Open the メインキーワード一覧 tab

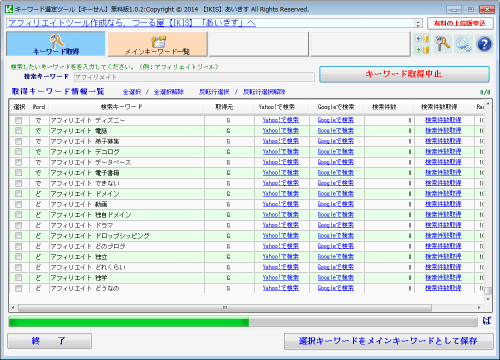[157, 44]
